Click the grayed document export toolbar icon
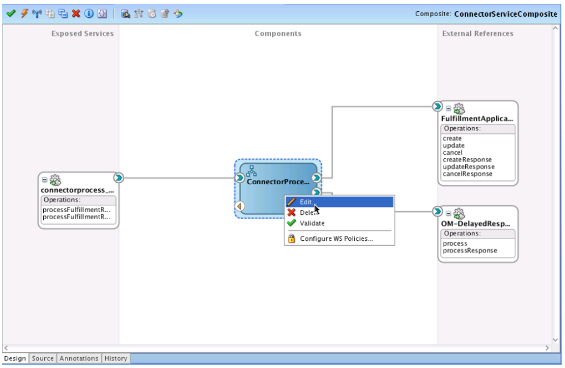 coord(165,14)
